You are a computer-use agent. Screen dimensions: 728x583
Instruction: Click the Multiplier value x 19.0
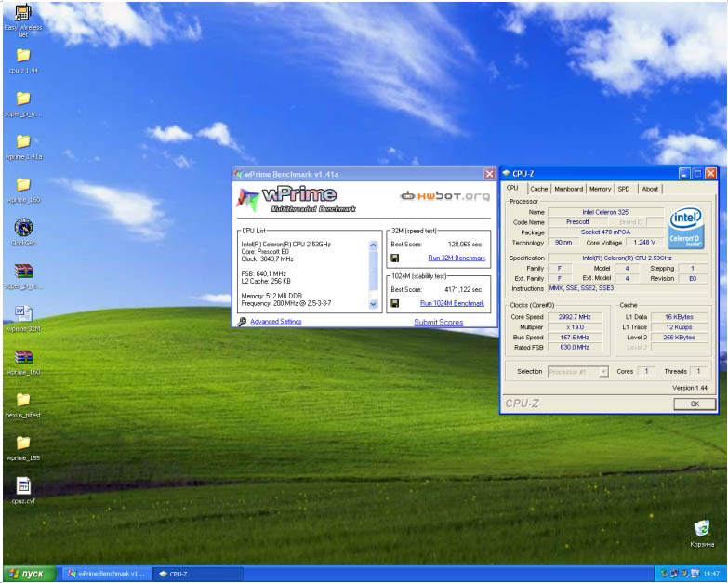[575, 327]
